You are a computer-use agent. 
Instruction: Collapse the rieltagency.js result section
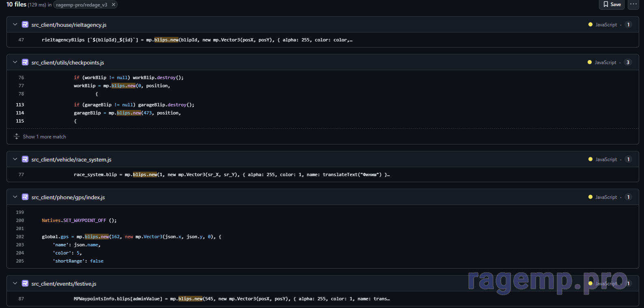tap(15, 25)
